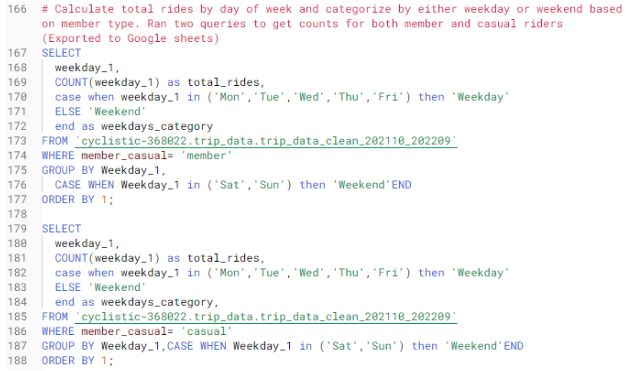Click 'total_rides' alias on line 169
This screenshot has height=371, width=629.
tap(223, 82)
